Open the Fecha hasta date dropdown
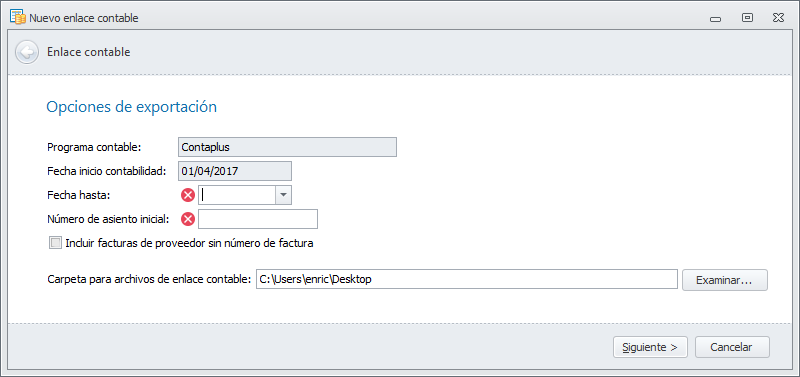The height and width of the screenshot is (377, 800). [x=284, y=195]
